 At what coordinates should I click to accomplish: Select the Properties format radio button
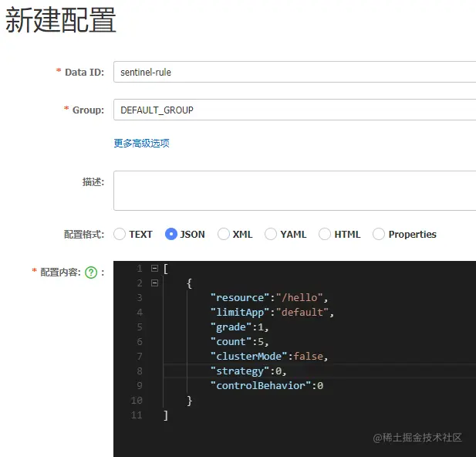[379, 234]
